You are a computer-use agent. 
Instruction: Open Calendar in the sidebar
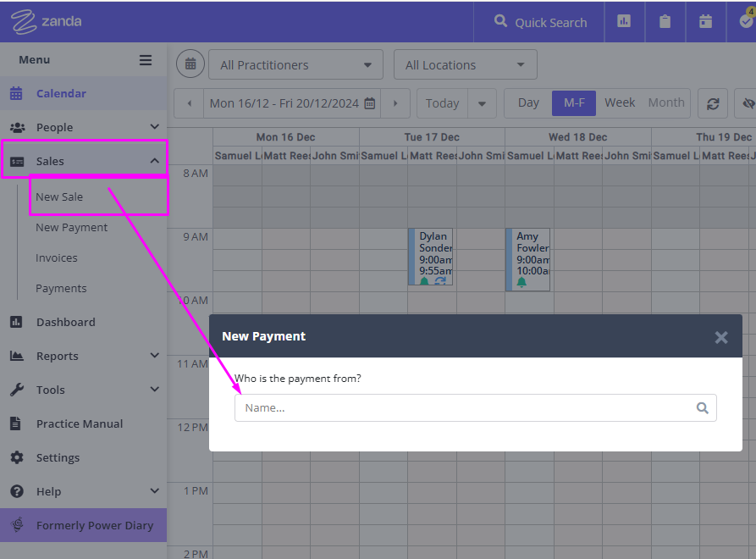pyautogui.click(x=84, y=93)
